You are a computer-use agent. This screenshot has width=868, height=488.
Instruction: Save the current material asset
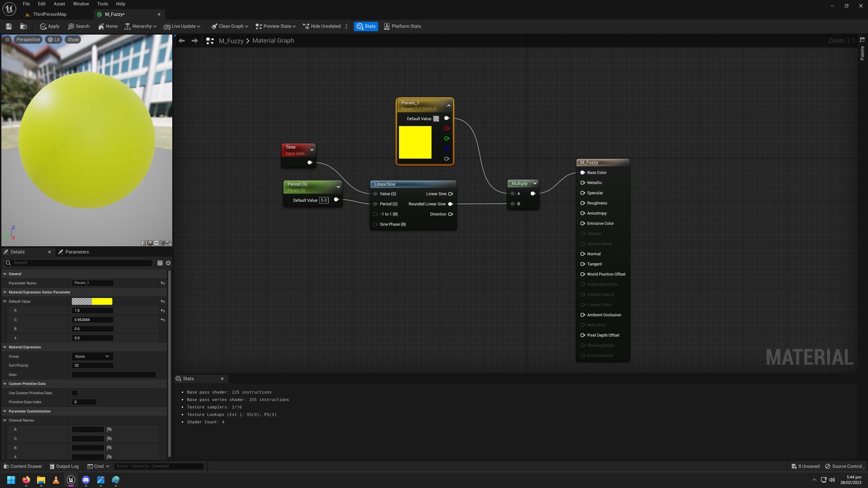8,26
